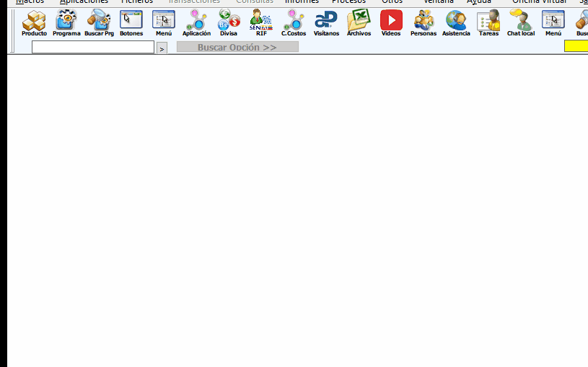
Task: Open the Videos play icon
Action: tap(391, 23)
